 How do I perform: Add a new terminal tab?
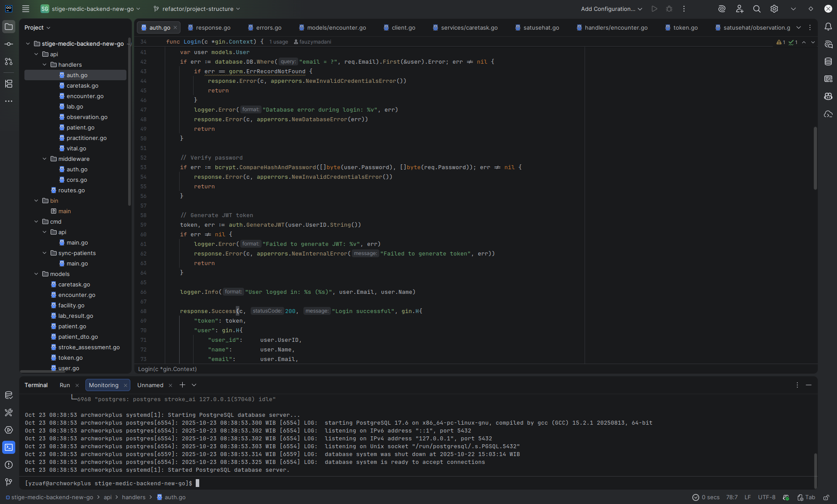click(x=182, y=385)
